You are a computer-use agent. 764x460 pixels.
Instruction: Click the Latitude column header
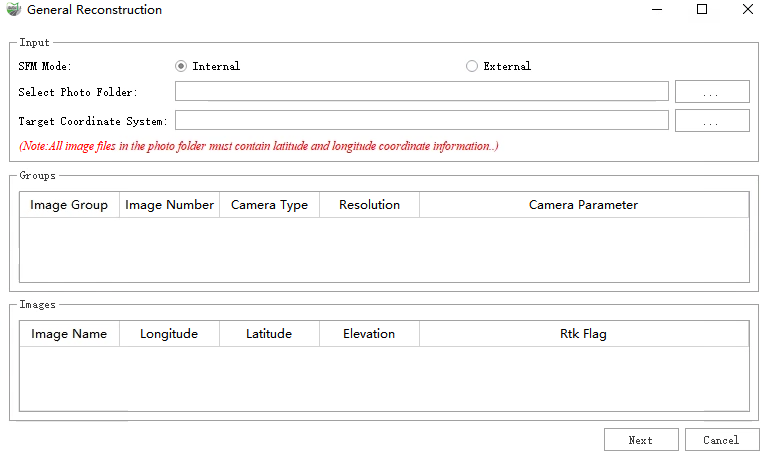269,334
